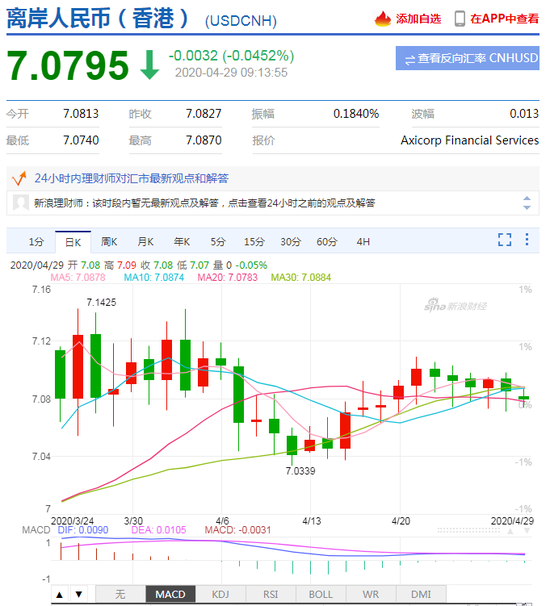Switch to 60分 chart tab
Viewport: 550px width, 606px height.
coord(327,242)
